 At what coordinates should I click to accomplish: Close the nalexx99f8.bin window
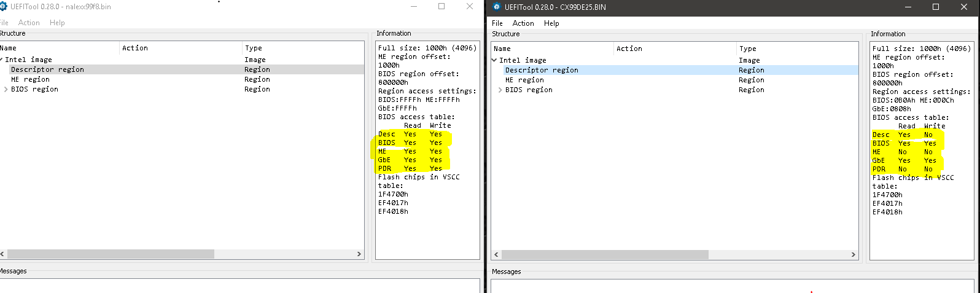click(470, 7)
